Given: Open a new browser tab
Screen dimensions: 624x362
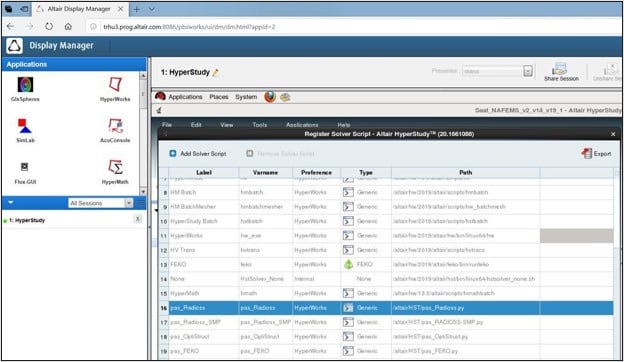Looking at the screenshot, I should 136,9.
